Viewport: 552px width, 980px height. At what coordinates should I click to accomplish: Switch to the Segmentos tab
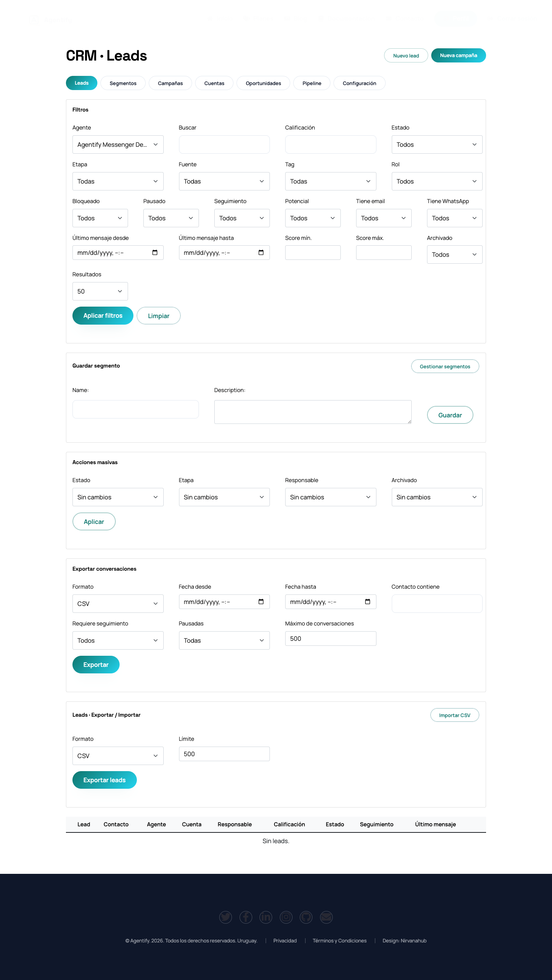coord(123,83)
